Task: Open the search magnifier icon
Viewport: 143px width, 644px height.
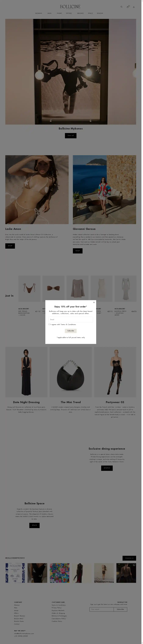Action: point(121,7)
